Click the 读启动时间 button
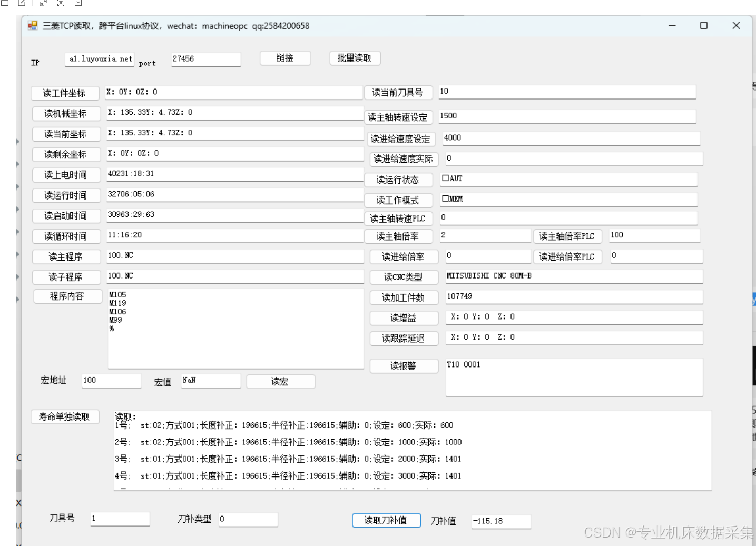This screenshot has height=546, width=756. [66, 216]
